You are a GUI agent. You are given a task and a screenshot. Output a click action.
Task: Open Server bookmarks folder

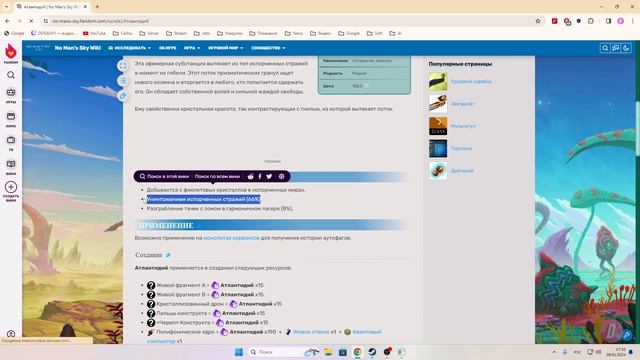(x=149, y=33)
